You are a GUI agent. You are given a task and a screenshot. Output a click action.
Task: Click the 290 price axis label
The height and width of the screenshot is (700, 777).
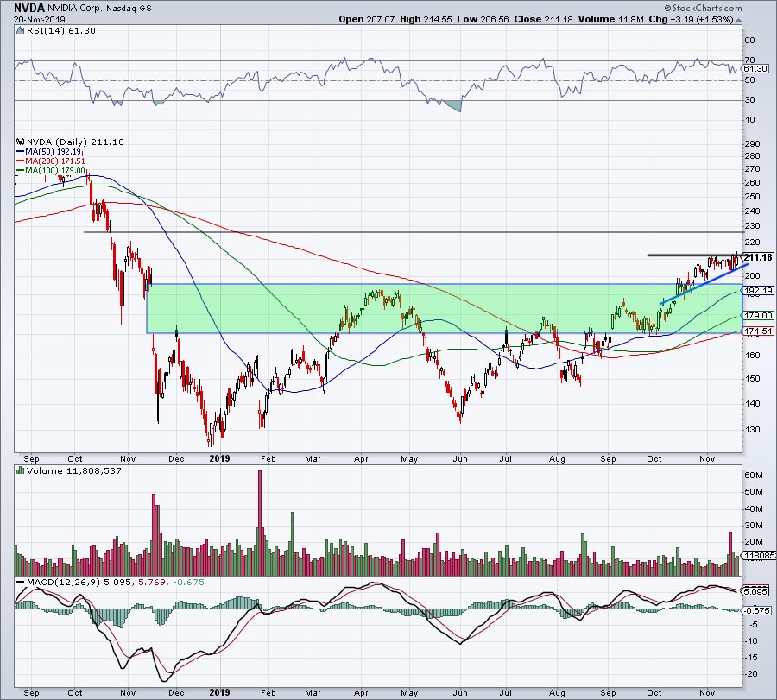point(752,143)
